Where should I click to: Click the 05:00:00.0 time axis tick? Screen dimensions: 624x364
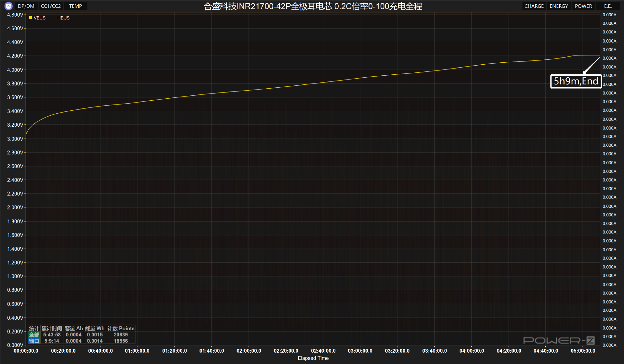coord(583,351)
